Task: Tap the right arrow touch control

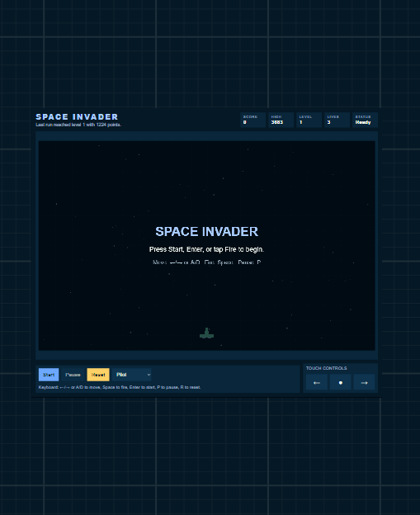Action: tap(364, 382)
